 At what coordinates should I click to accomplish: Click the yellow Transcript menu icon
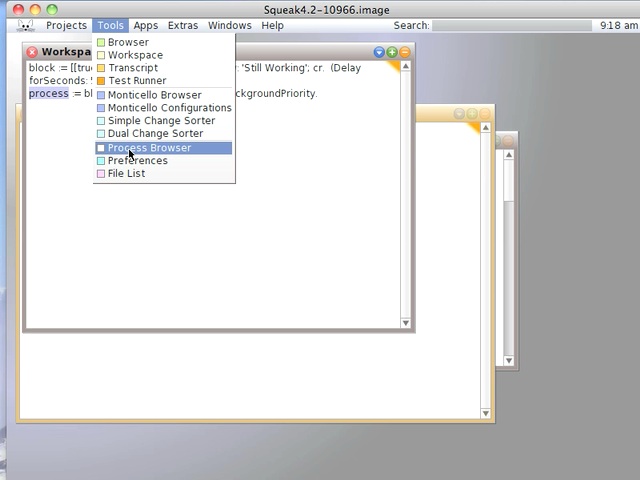(101, 68)
